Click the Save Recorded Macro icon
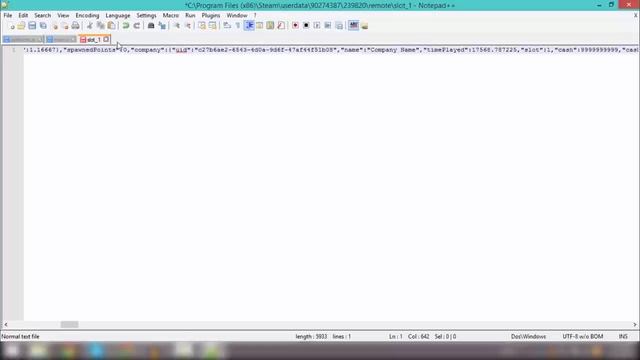 (x=339, y=26)
